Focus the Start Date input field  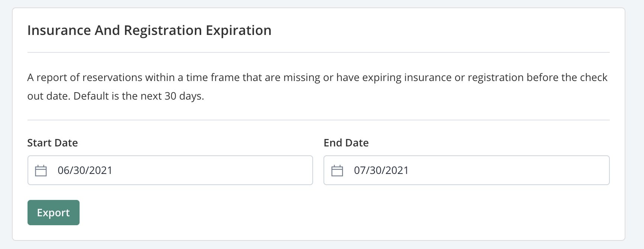click(170, 170)
